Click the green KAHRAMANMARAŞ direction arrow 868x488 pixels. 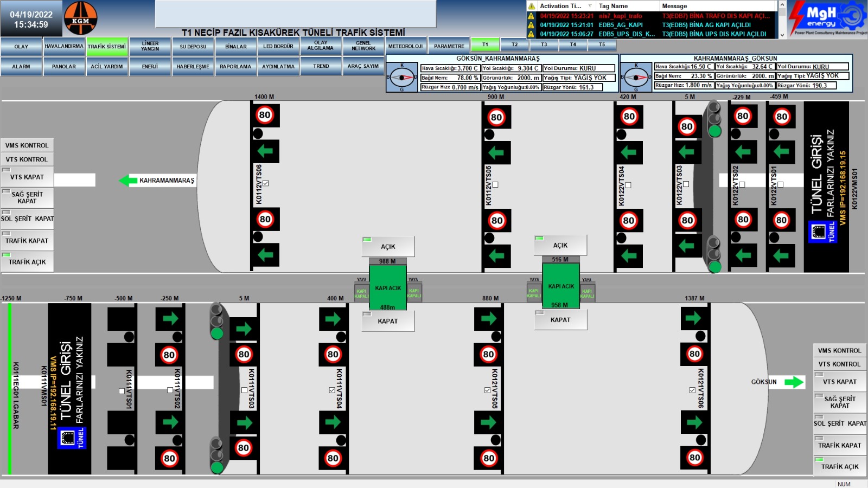[129, 180]
